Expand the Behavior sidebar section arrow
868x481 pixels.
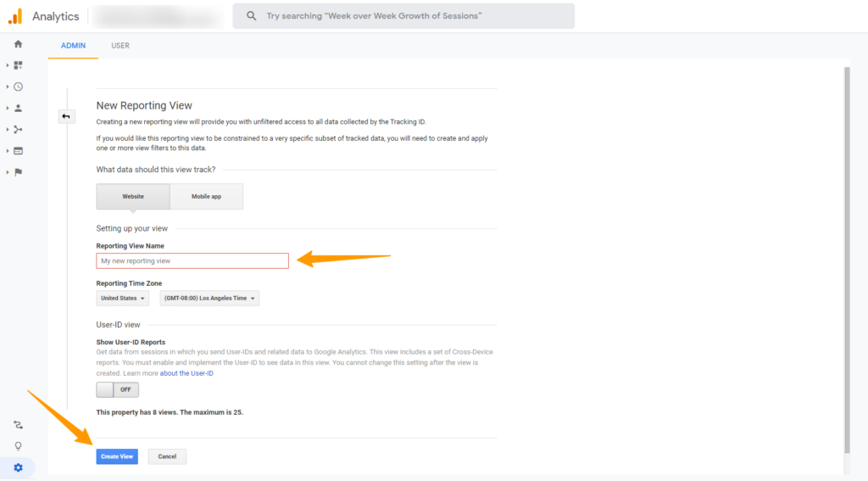coord(7,151)
